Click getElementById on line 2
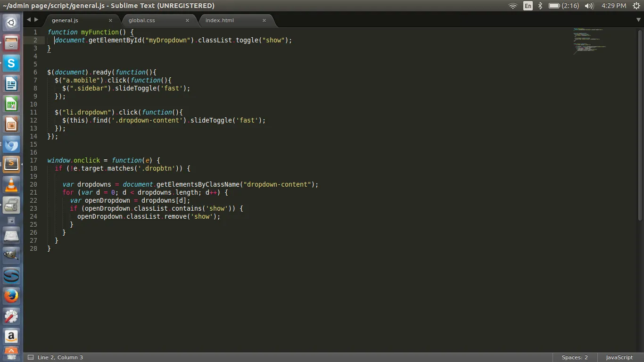 [x=115, y=40]
